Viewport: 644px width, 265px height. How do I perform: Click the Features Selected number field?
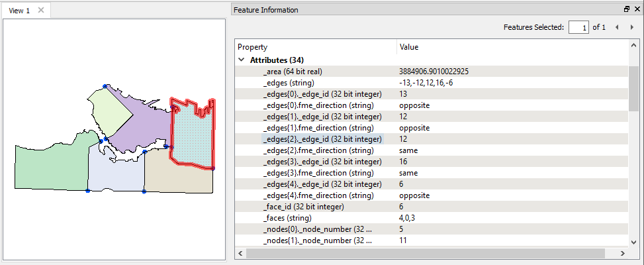578,28
